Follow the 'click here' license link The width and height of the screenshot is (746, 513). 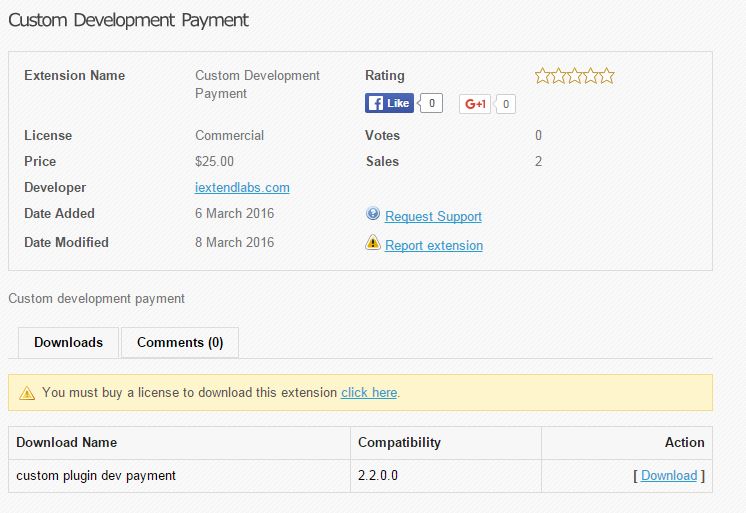[x=369, y=393]
